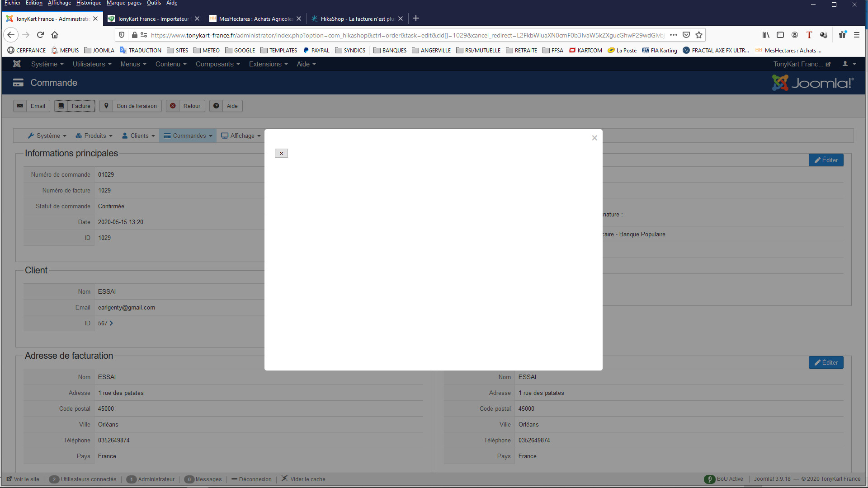
Task: Expand the Commandes dropdown menu
Action: pyautogui.click(x=188, y=136)
